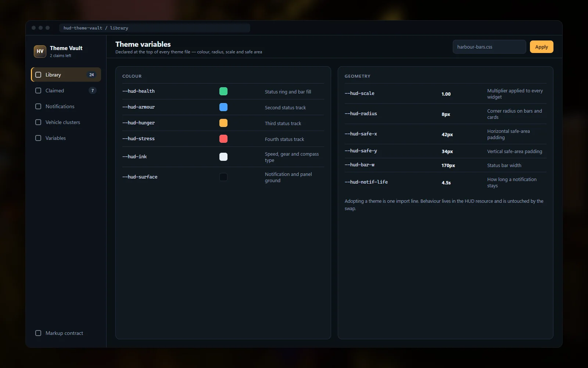Click the "Vertical safe-area padding" description
Screen dimensions: 588x368
click(x=514, y=152)
